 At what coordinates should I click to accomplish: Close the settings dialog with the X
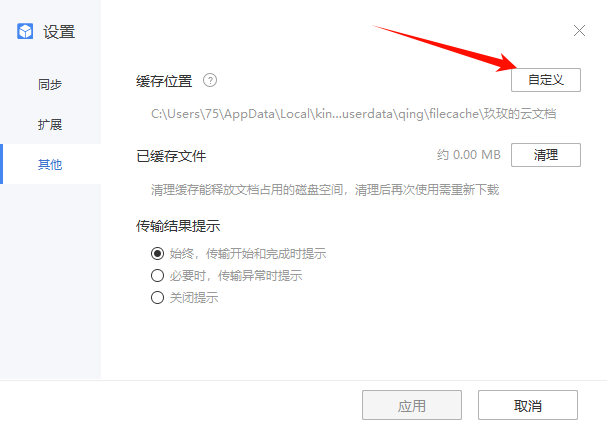pyautogui.click(x=579, y=31)
